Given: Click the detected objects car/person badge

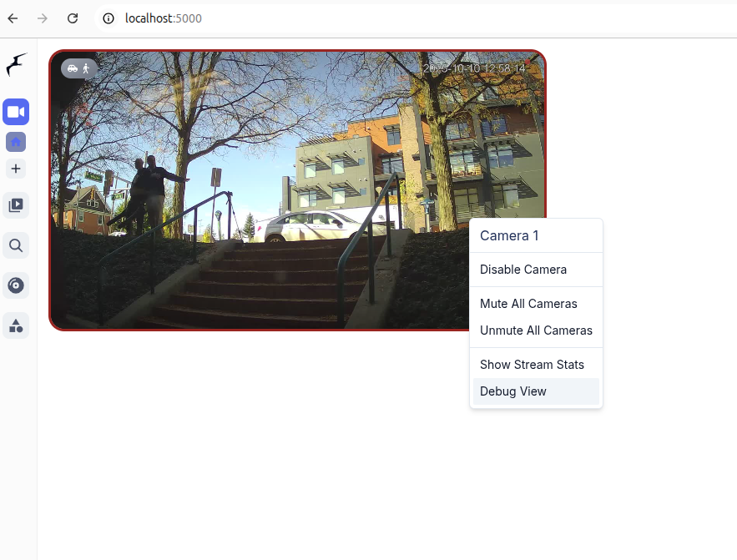Looking at the screenshot, I should tap(78, 68).
